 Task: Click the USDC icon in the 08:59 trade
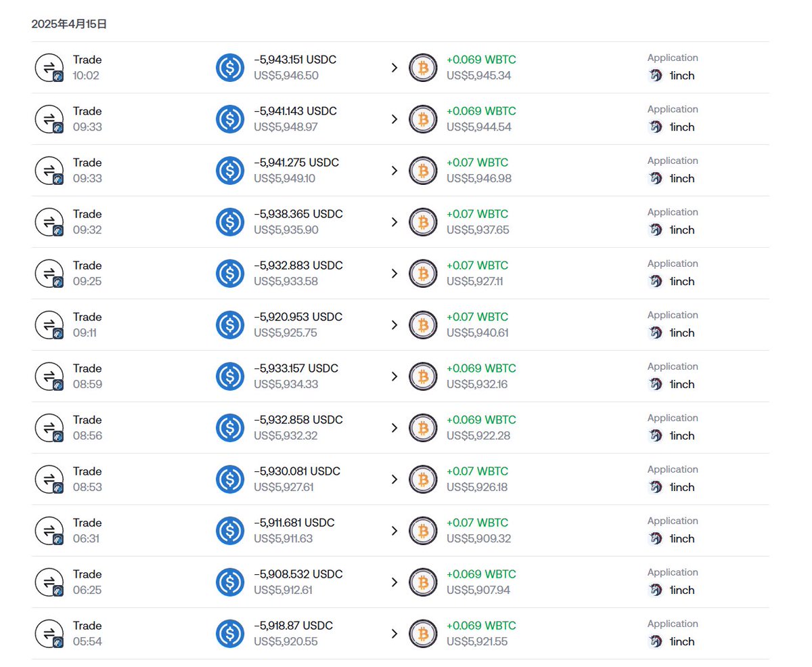click(x=230, y=376)
